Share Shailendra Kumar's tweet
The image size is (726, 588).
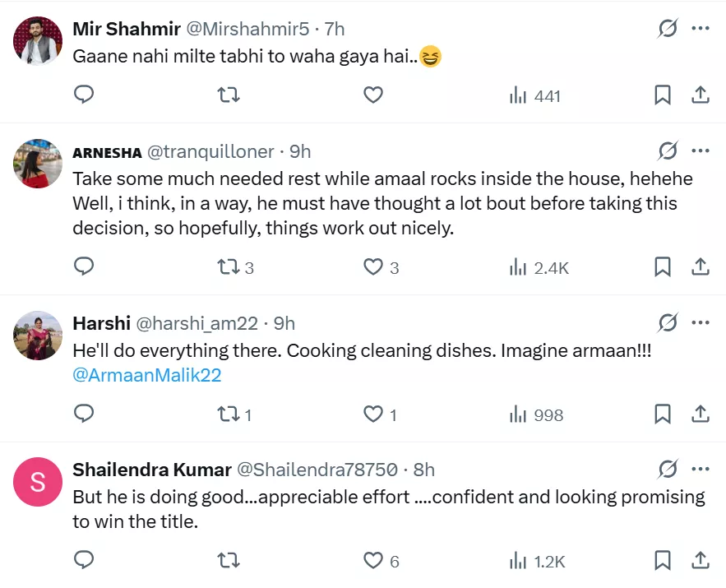[x=701, y=561]
